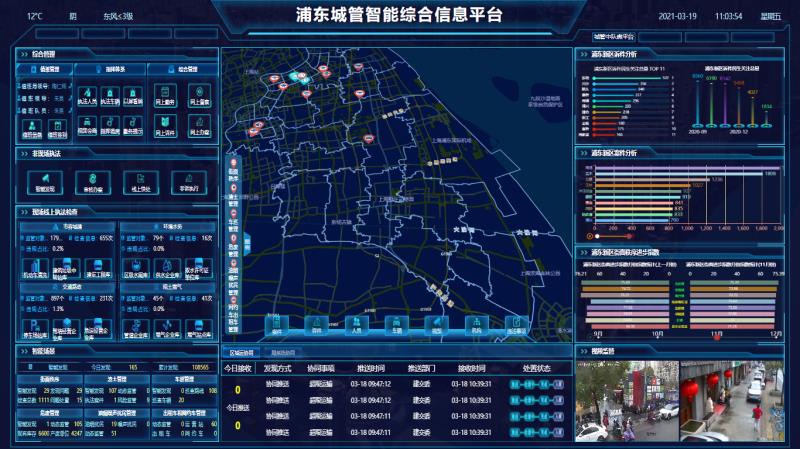Select the 车辆 icon on map toolbar
Screen dimensions: 800x449
click(395, 324)
